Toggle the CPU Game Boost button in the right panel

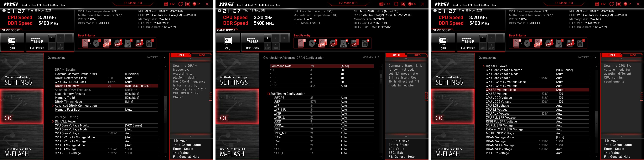443,42
